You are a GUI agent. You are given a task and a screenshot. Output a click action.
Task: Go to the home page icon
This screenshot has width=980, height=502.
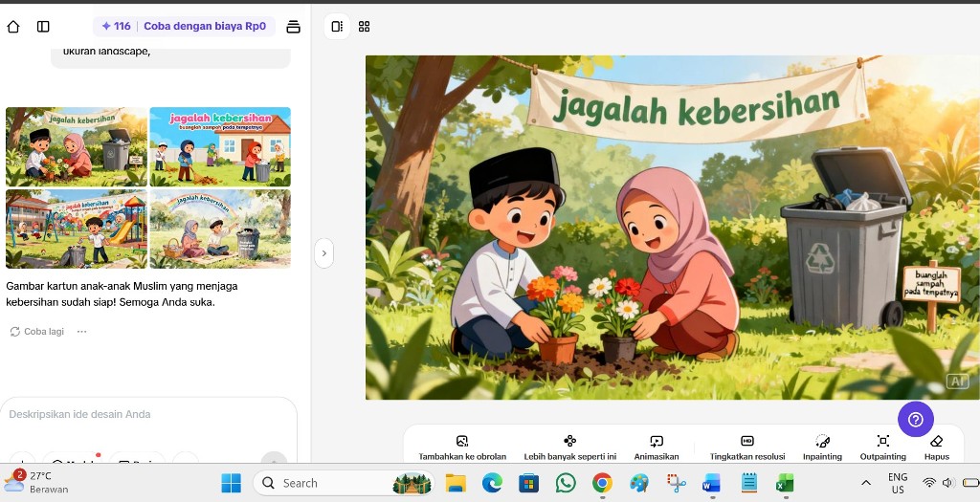click(x=13, y=27)
